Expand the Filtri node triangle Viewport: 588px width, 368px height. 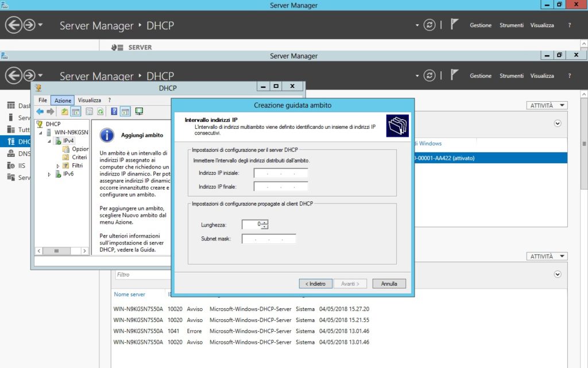(58, 166)
